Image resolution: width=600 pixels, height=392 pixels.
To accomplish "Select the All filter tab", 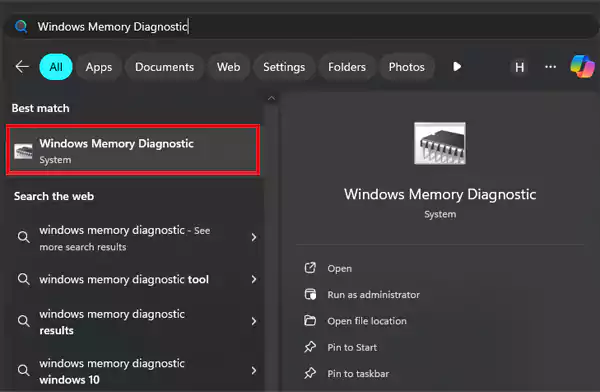I will 56,67.
